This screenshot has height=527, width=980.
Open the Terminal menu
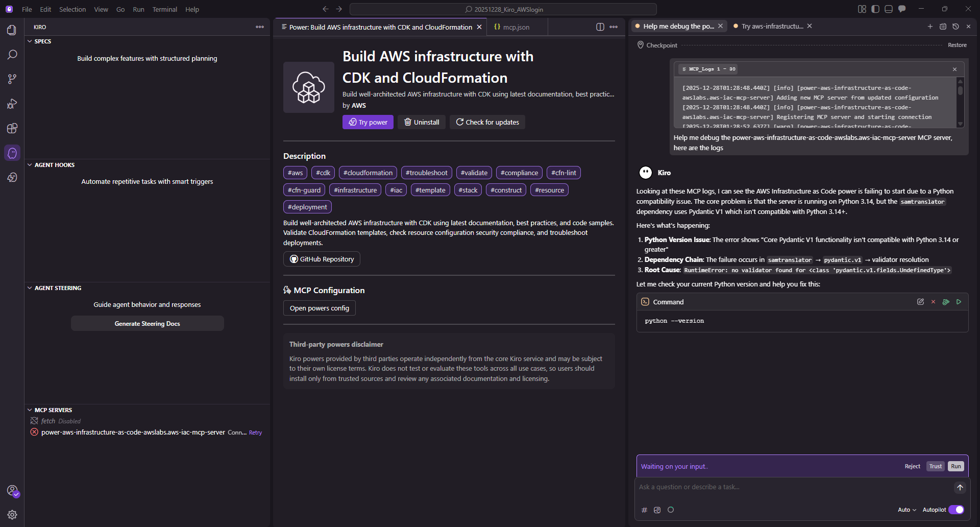click(164, 9)
